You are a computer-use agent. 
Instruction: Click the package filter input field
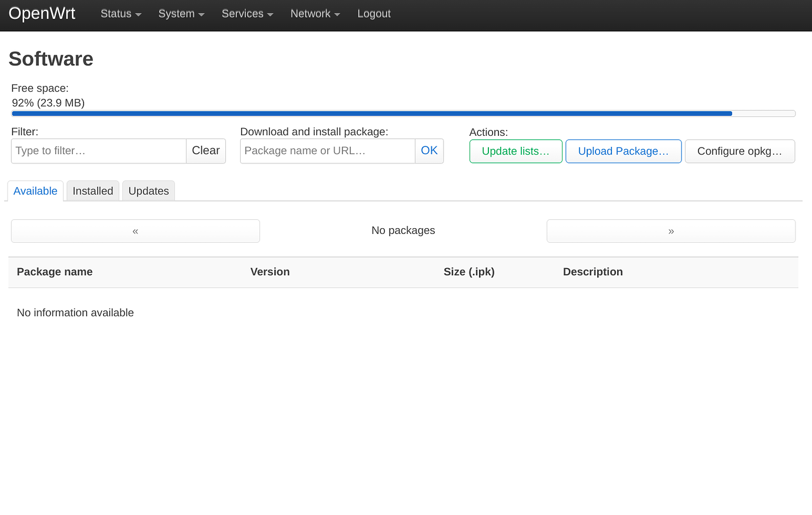98,151
